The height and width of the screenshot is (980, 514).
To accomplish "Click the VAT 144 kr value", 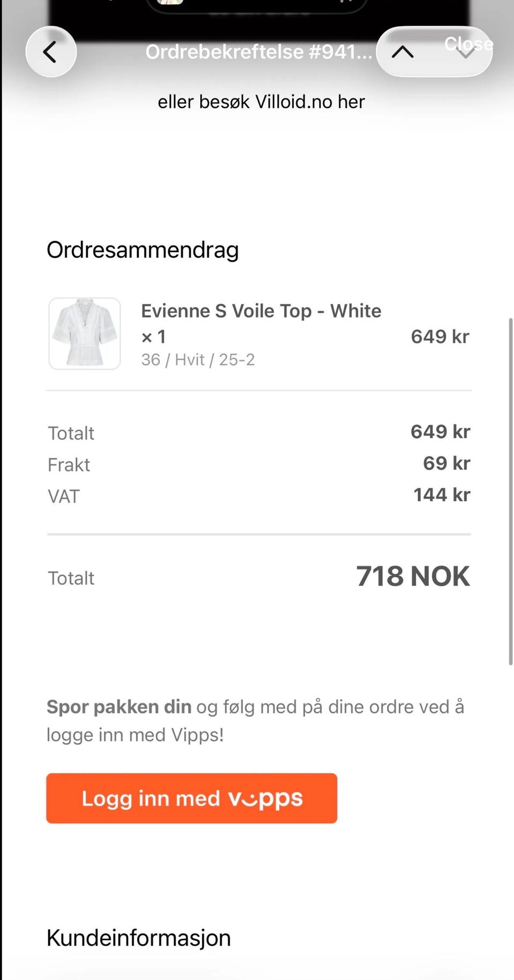I will [x=442, y=495].
